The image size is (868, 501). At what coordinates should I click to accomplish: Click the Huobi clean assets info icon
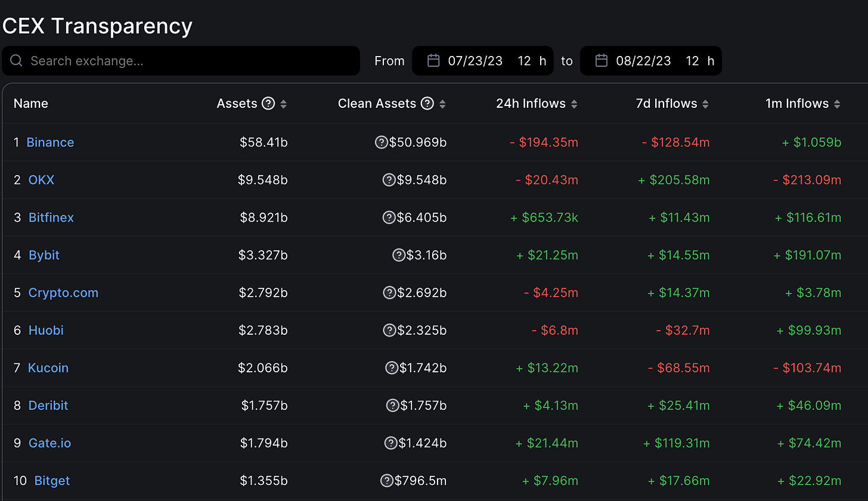point(389,330)
